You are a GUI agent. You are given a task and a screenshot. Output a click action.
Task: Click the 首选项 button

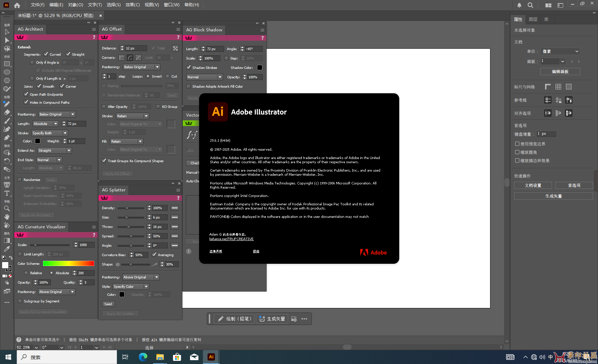point(574,185)
